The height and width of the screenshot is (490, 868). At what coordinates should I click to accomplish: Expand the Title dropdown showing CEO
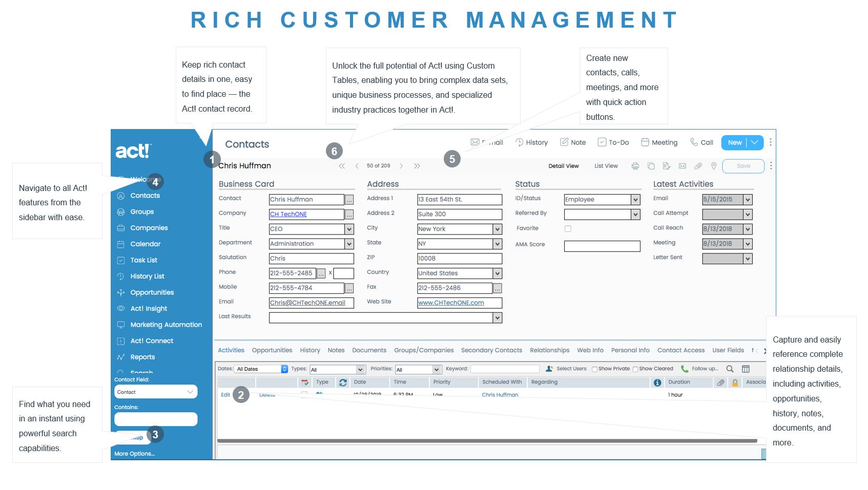349,229
